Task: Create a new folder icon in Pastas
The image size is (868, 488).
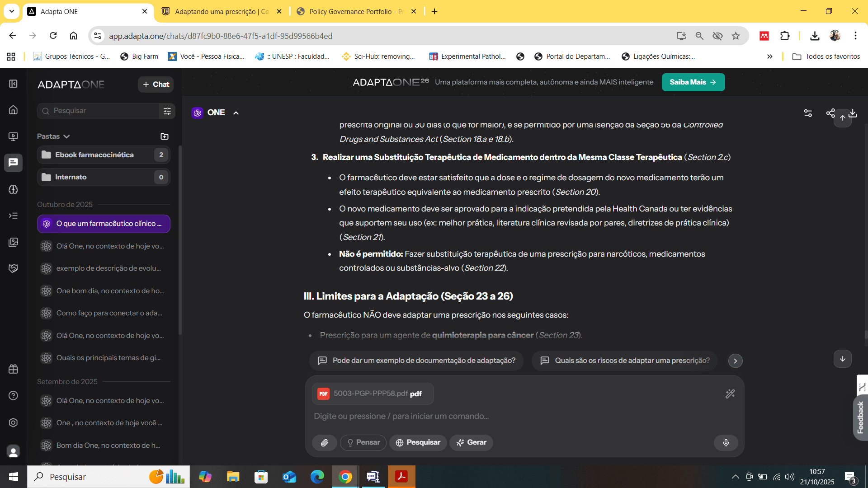Action: click(165, 136)
